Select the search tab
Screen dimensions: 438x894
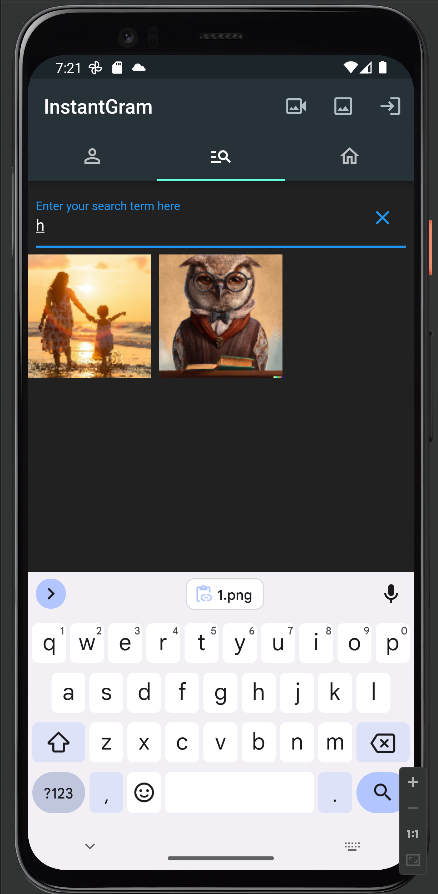click(x=221, y=156)
